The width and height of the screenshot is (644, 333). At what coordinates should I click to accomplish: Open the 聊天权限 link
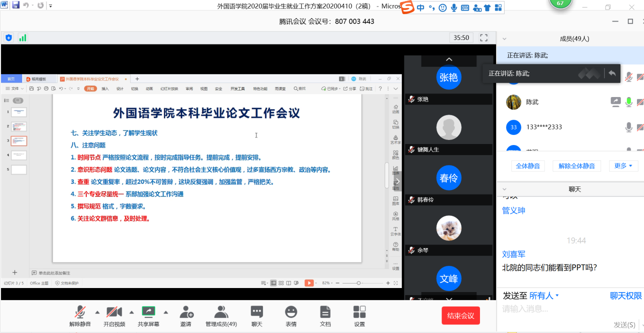click(626, 296)
